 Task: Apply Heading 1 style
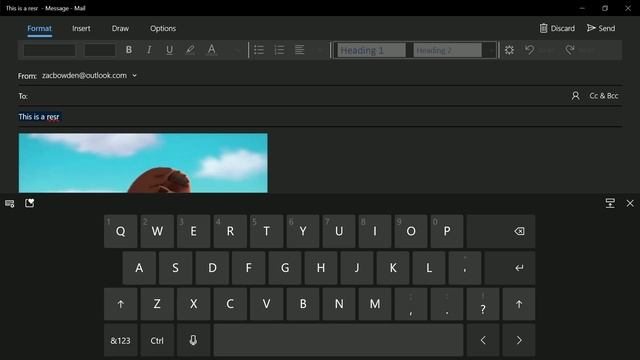371,50
